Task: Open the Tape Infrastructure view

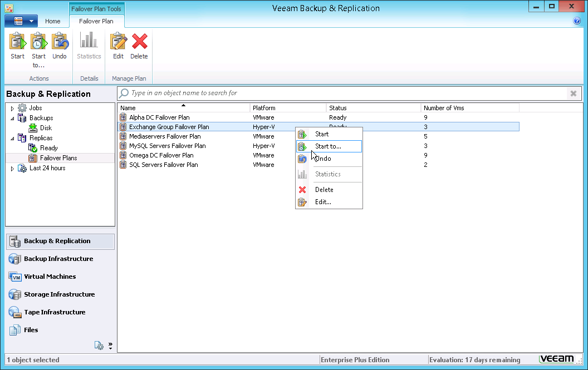Action: point(60,312)
